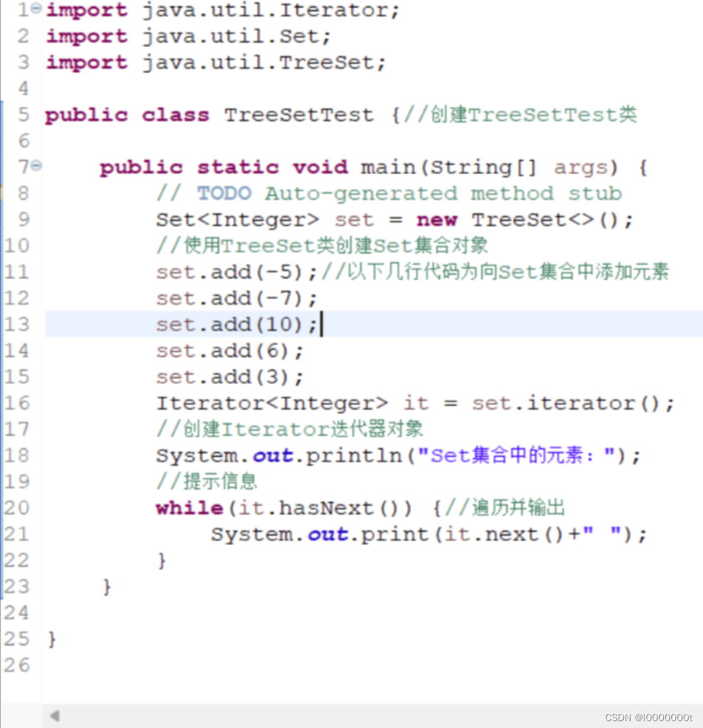
Task: Click comment '//遍历并输出'
Action: coord(505,507)
